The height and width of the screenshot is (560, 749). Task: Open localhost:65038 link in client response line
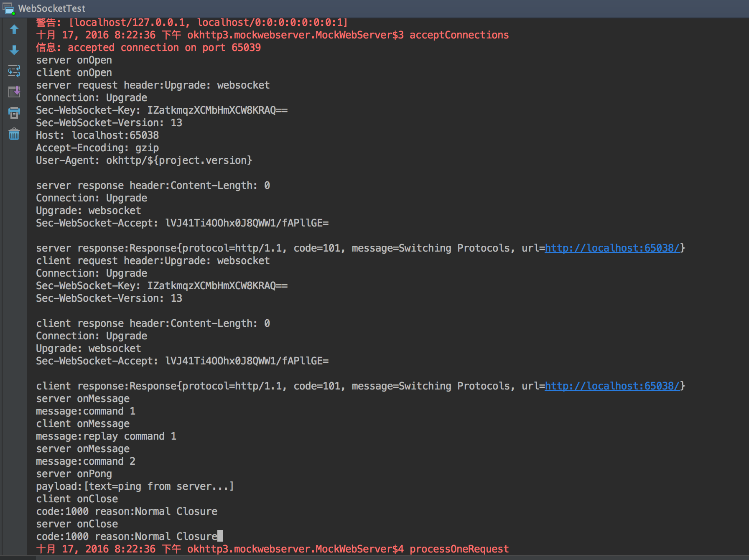[x=612, y=386]
